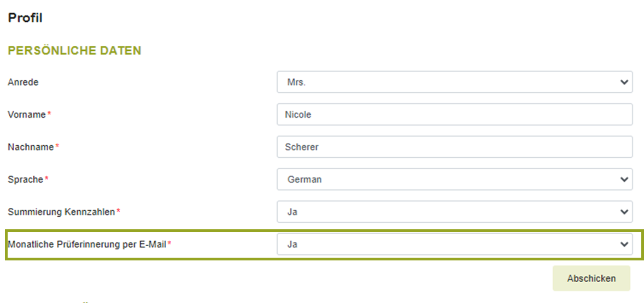Click the Summierung Kennzahlen dropdown arrow
Screen dimensions: 644x303
(x=624, y=212)
